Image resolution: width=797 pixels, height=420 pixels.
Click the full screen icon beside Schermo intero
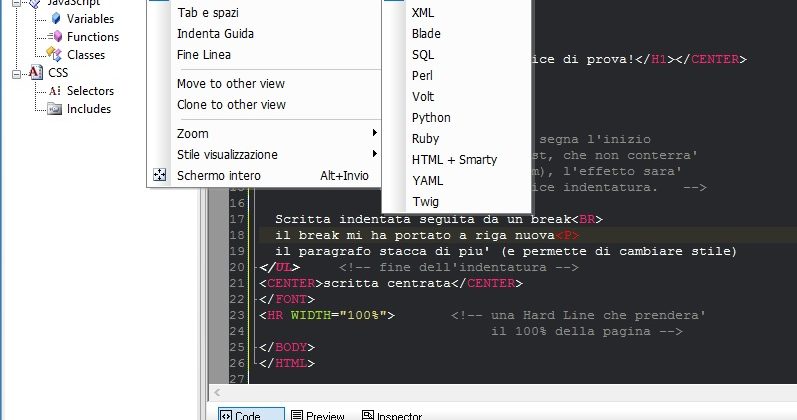click(160, 175)
